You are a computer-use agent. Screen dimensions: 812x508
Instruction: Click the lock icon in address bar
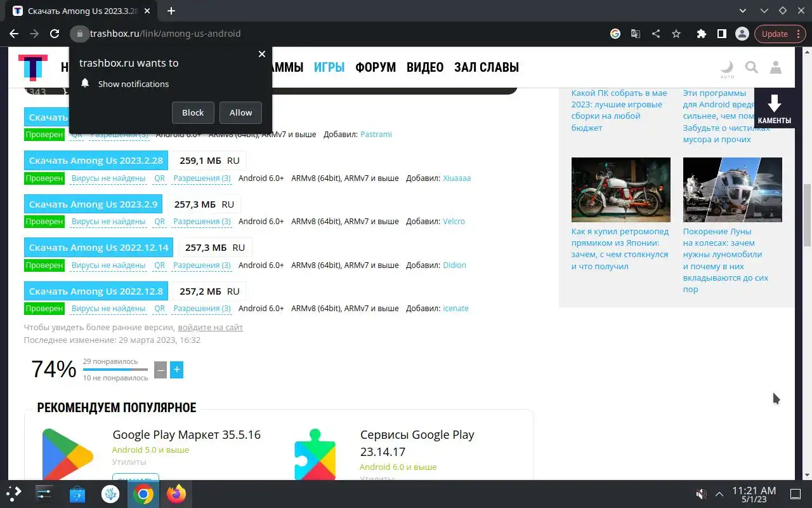[x=80, y=34]
